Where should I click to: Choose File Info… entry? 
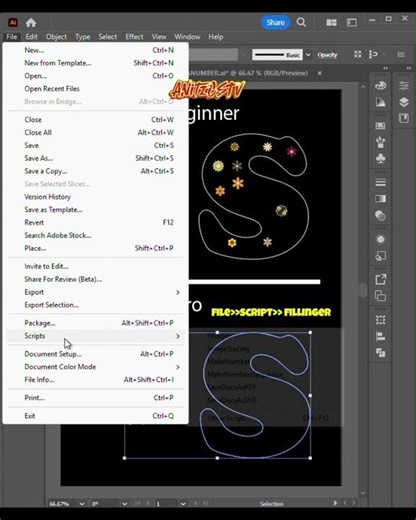[x=95, y=380]
